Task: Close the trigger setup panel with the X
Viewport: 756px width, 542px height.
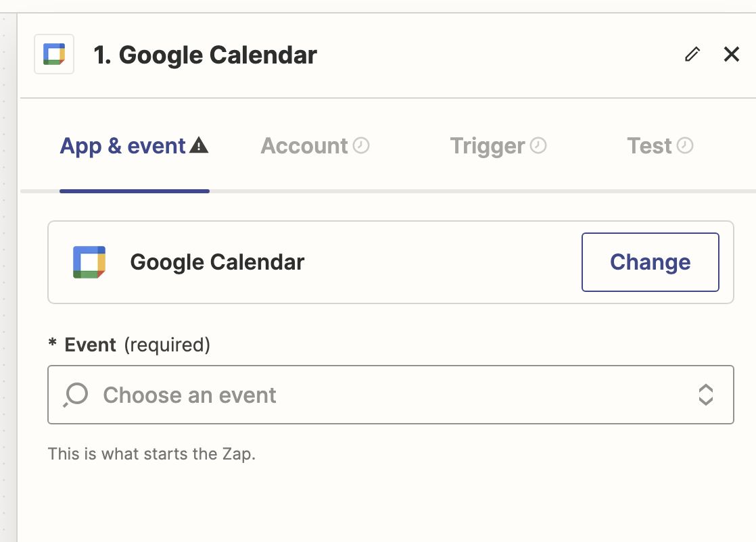Action: pos(732,54)
